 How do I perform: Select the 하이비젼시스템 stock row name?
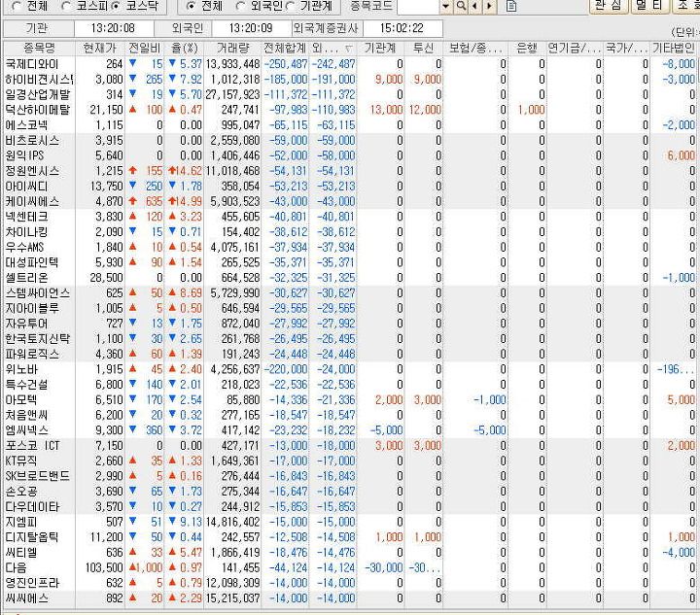tap(39, 80)
